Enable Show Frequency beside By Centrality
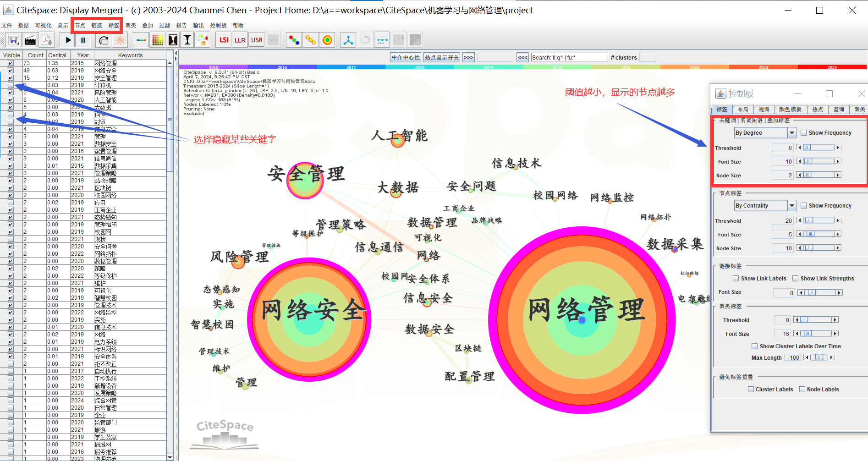 coord(804,206)
